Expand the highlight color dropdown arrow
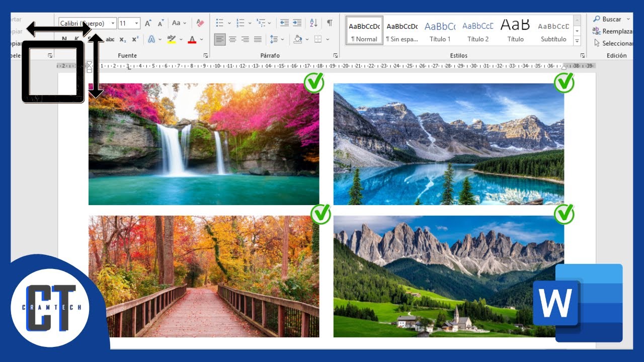644x362 pixels. click(x=181, y=39)
